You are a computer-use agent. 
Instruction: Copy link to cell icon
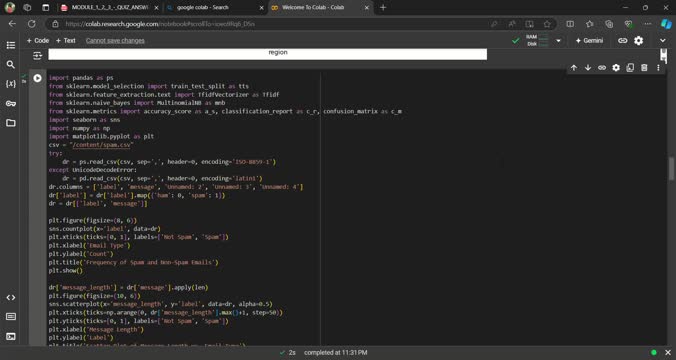click(602, 68)
